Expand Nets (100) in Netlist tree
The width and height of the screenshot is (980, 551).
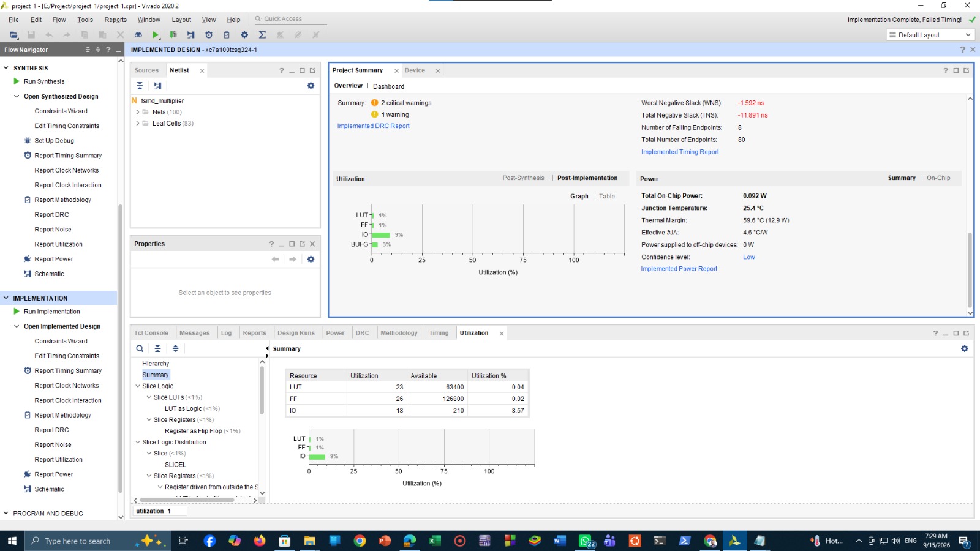[x=137, y=112]
